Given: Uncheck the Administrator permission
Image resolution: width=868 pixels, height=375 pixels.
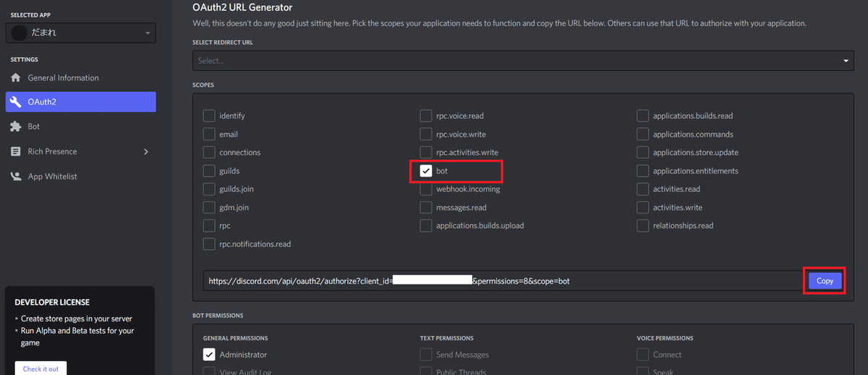Looking at the screenshot, I should (x=209, y=355).
